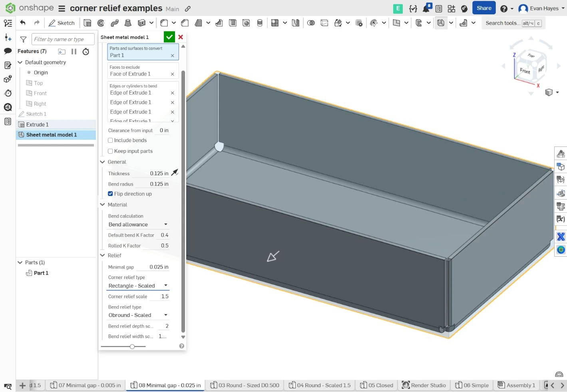The width and height of the screenshot is (567, 392).
Task: Collapse the Relief section
Action: pyautogui.click(x=102, y=255)
